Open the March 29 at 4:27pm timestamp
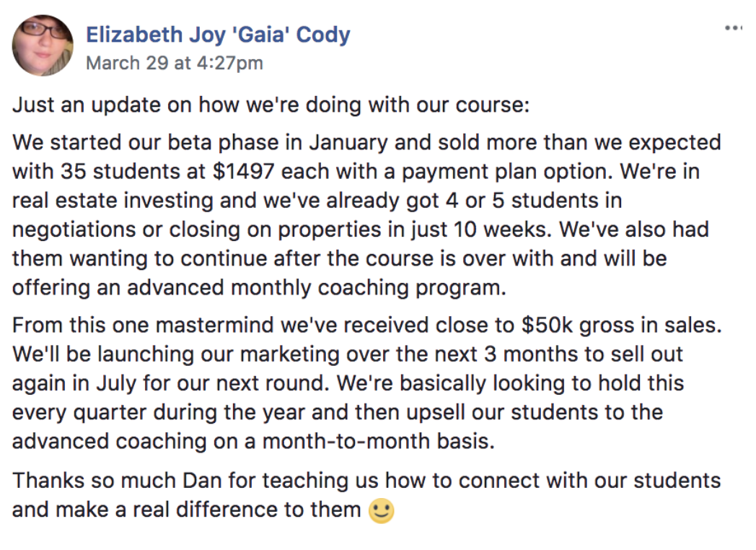 point(174,63)
